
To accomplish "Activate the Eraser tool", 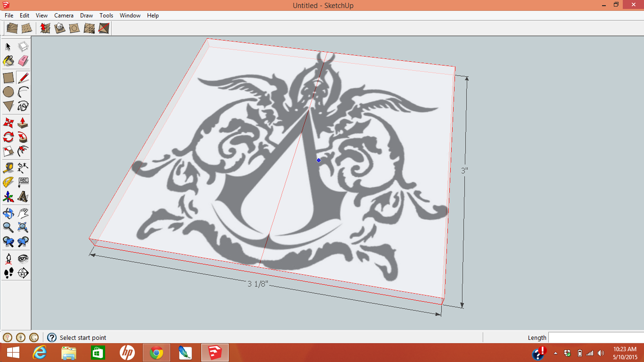I will 22,60.
